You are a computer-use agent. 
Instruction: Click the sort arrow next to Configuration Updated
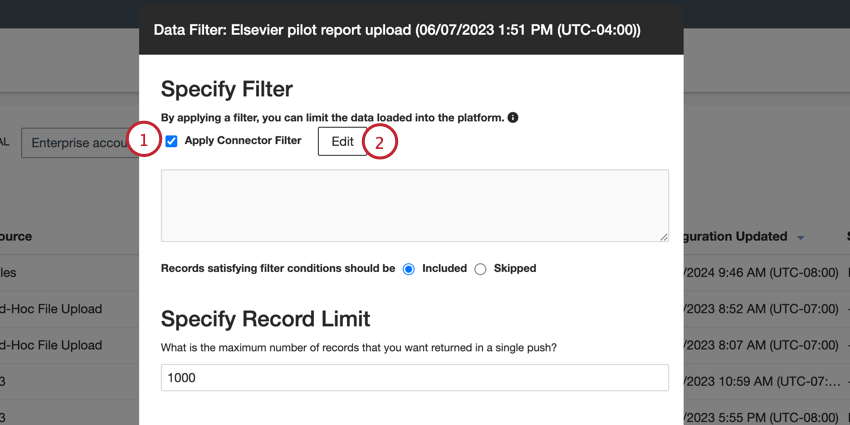(801, 237)
